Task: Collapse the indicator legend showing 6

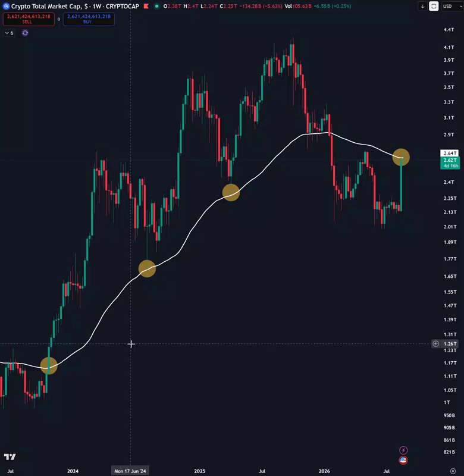Action: coord(9,33)
